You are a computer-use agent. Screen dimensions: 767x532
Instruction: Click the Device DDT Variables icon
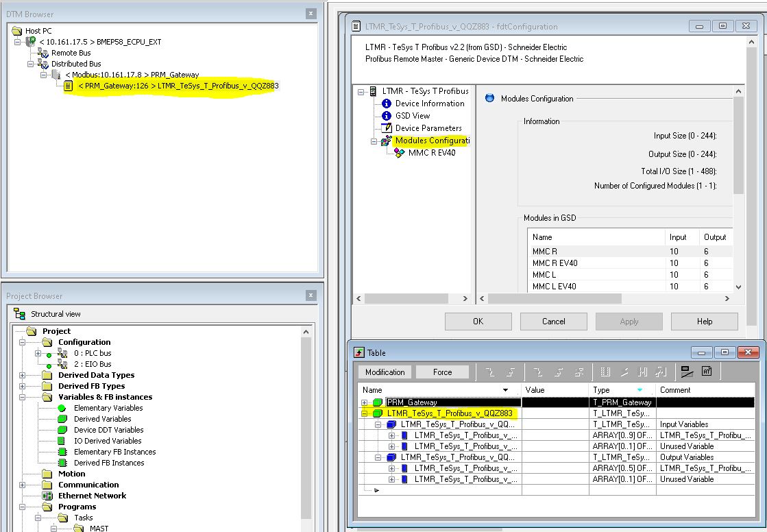pyautogui.click(x=62, y=430)
